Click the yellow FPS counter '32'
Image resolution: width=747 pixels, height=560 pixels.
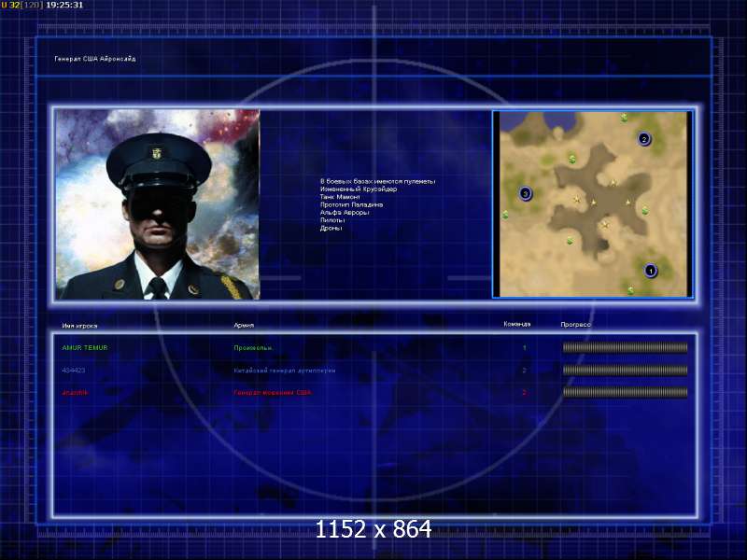[14, 5]
